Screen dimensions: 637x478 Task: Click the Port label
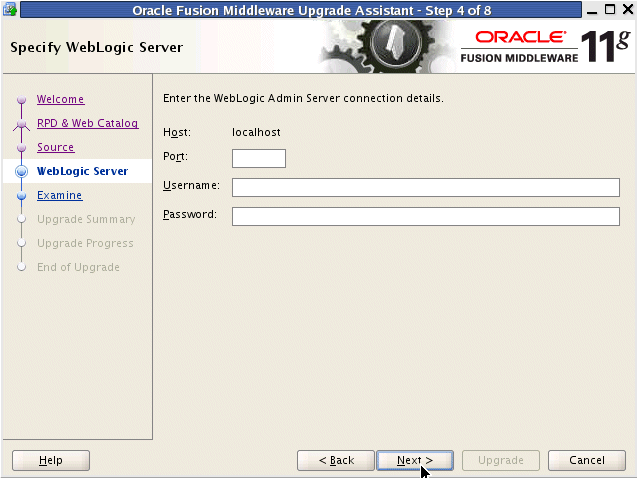click(176, 156)
